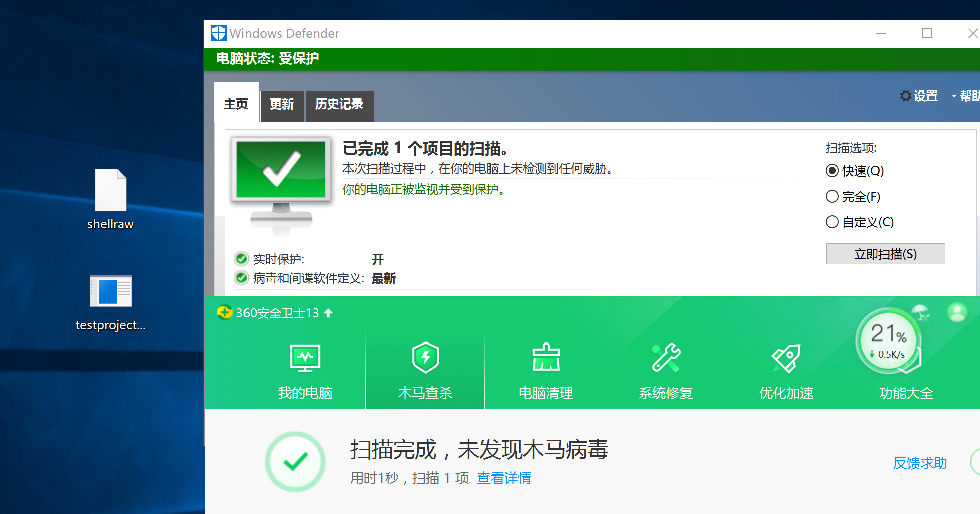Click the 21% network speed ring
Screen dimensions: 980x514
click(888, 340)
